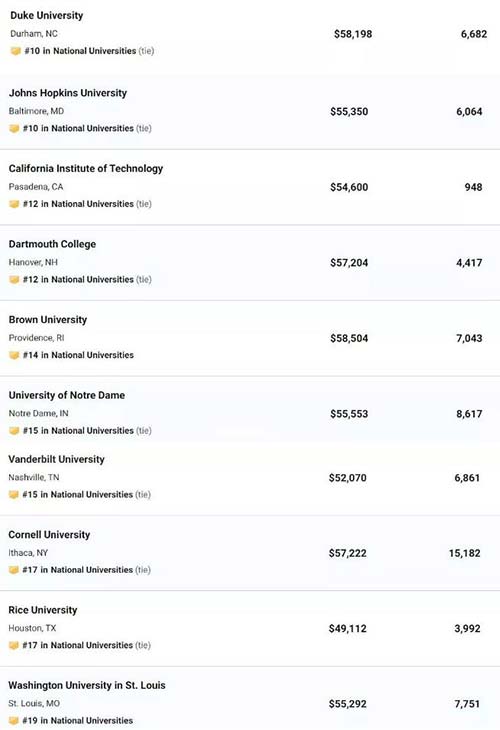Click the badge icon beside Johns Hopkins #10 ranking
Screen dimensions: 500x730
[14, 128]
